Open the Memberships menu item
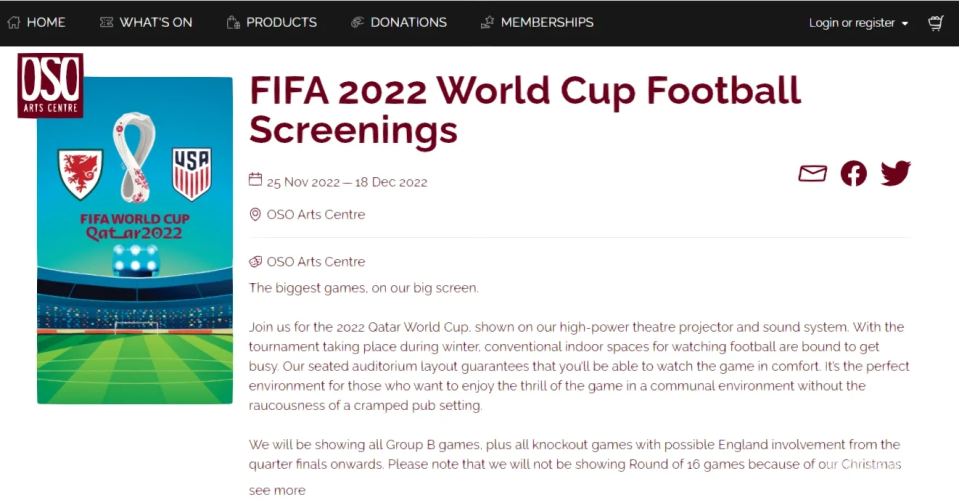 click(x=546, y=22)
